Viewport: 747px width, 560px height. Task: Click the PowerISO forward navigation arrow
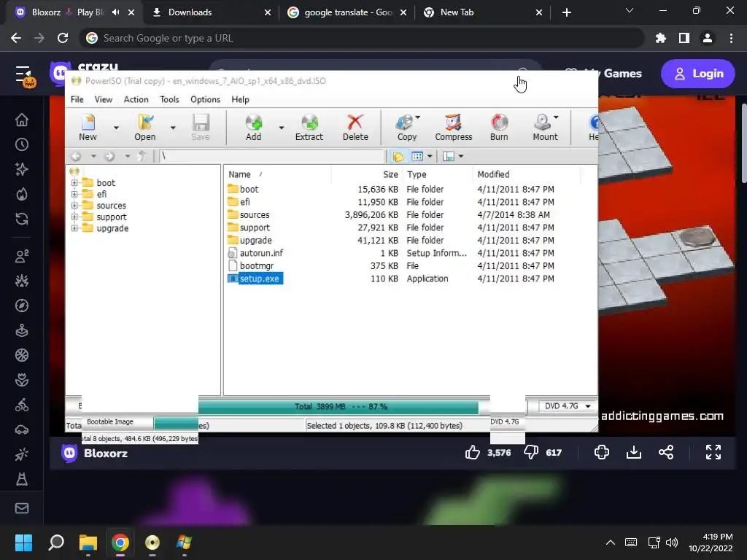pos(109,156)
